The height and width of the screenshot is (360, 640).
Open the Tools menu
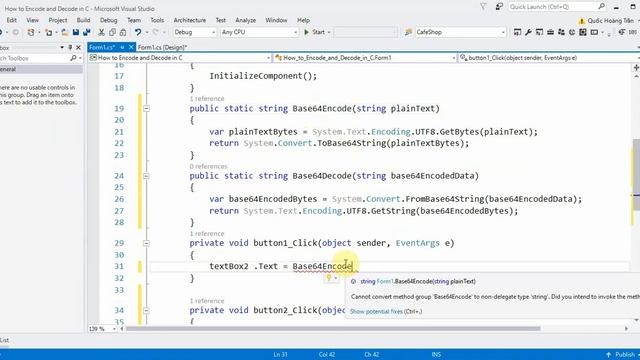tap(157, 20)
